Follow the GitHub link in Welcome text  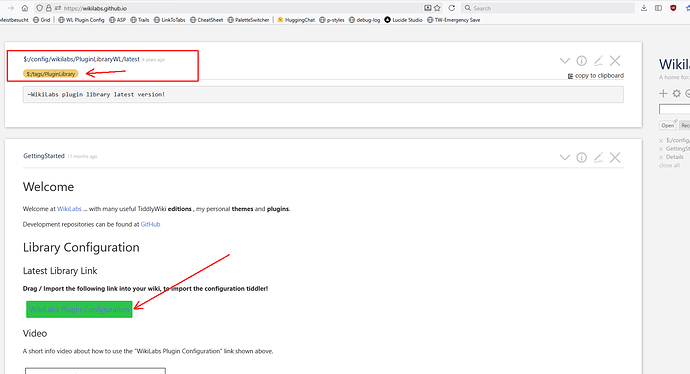[150, 224]
